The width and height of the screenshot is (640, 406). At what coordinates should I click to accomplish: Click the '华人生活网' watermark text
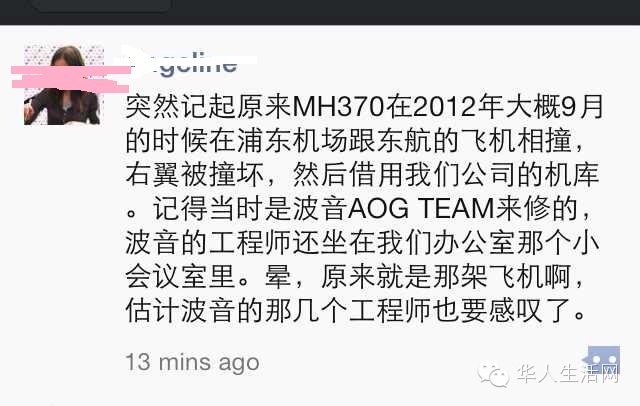tap(568, 373)
